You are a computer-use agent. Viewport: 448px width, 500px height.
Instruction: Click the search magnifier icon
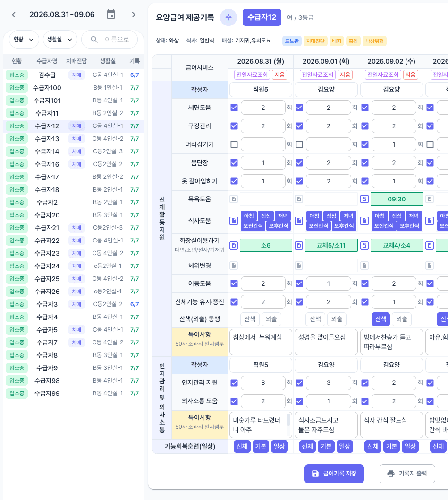click(94, 39)
